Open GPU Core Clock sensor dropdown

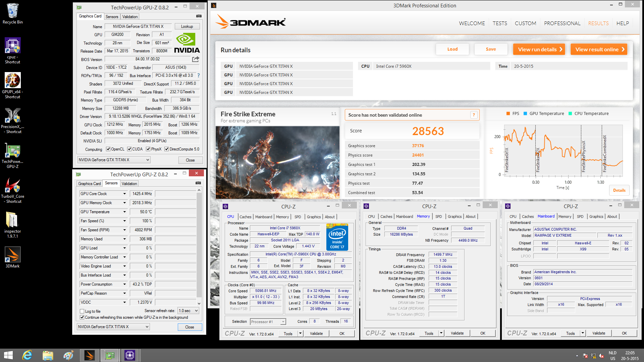click(124, 194)
